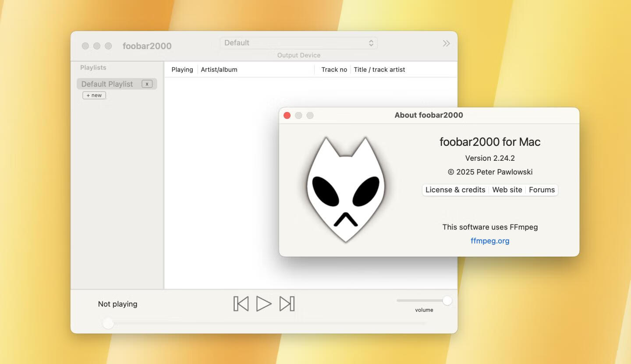
Task: Click the foobar2000 main window title
Action: (x=147, y=46)
